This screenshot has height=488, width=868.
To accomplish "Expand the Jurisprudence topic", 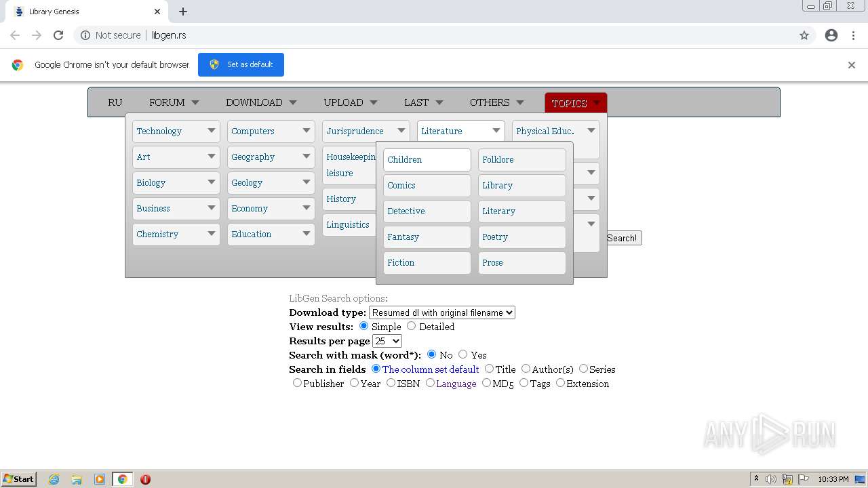I will point(366,131).
